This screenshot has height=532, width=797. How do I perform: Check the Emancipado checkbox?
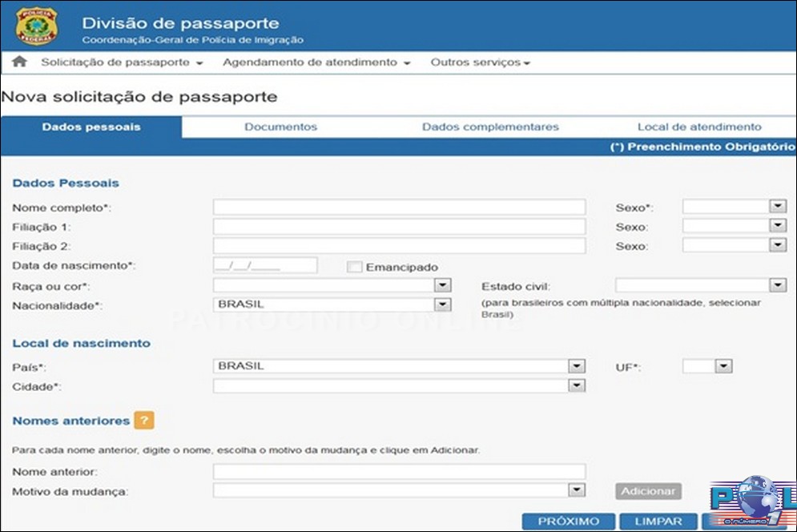pos(355,267)
